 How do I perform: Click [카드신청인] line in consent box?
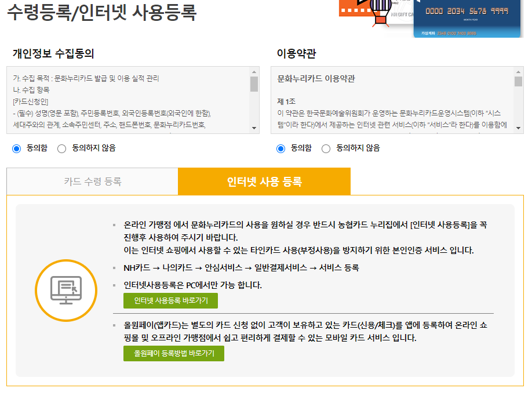[31, 101]
